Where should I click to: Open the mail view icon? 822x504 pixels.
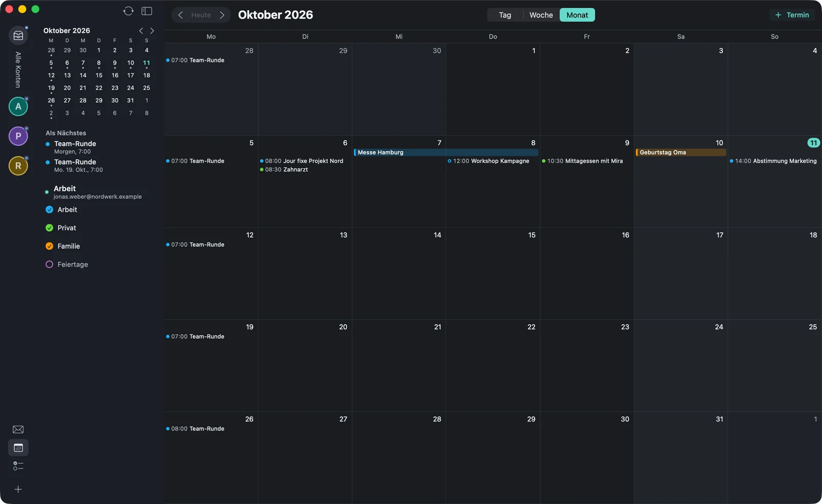(x=18, y=430)
